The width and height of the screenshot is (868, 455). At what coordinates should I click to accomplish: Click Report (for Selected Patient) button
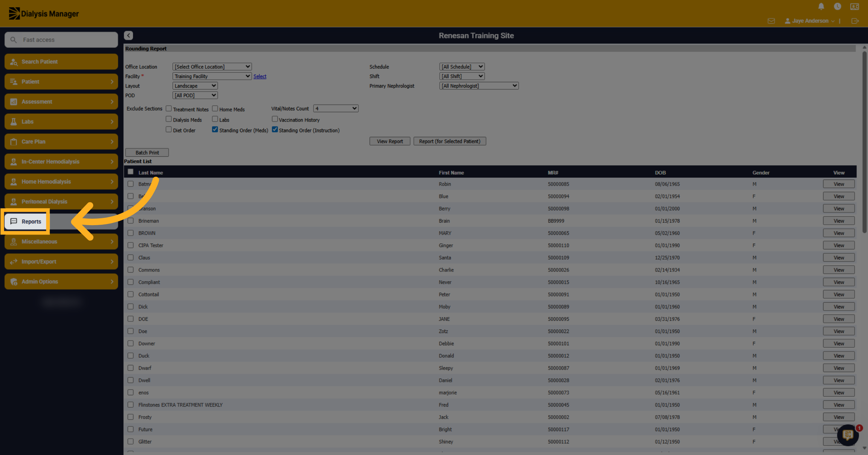click(450, 141)
